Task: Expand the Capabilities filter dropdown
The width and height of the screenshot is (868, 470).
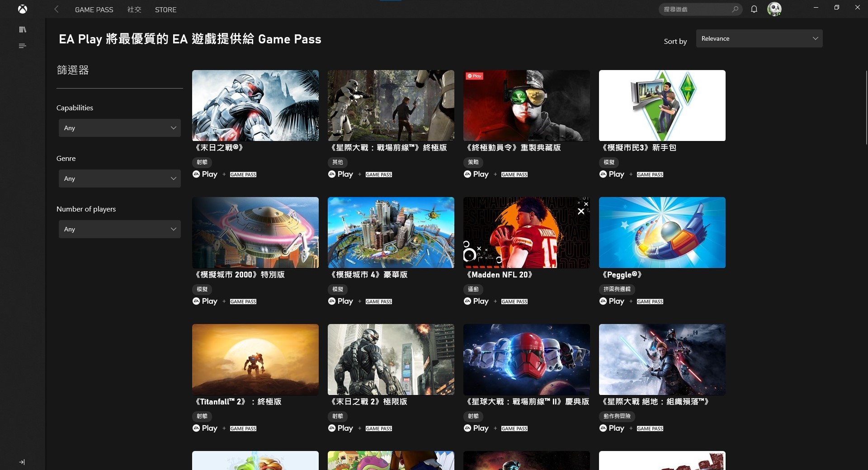Action: pos(120,128)
